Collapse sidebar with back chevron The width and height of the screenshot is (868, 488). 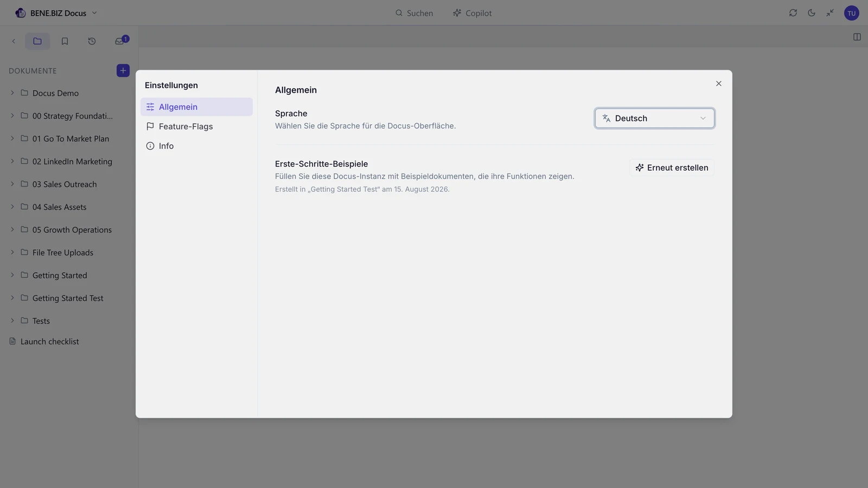tap(14, 41)
